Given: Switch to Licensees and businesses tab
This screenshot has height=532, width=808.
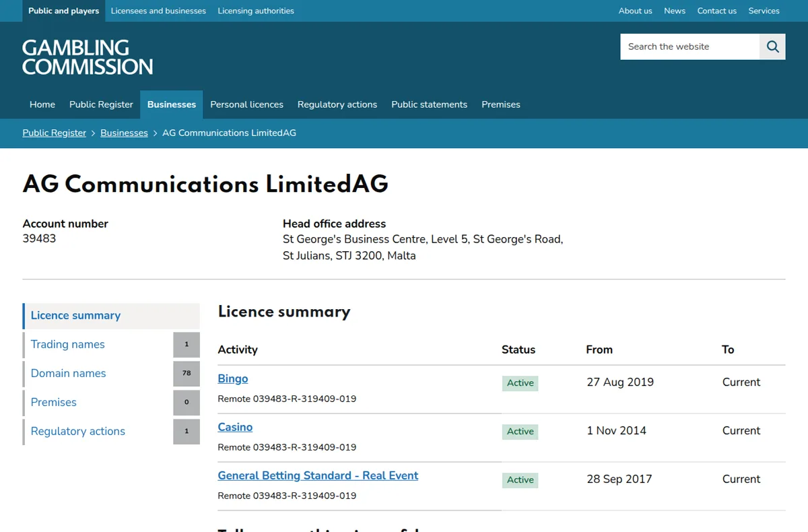Looking at the screenshot, I should point(158,11).
